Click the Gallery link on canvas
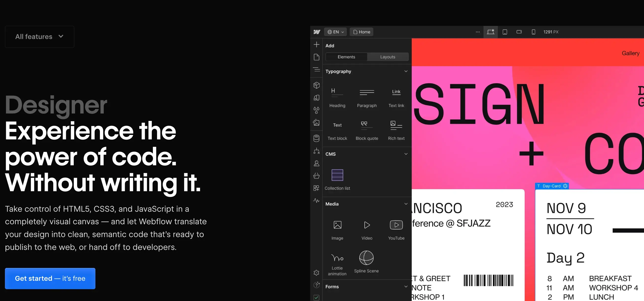 630,53
